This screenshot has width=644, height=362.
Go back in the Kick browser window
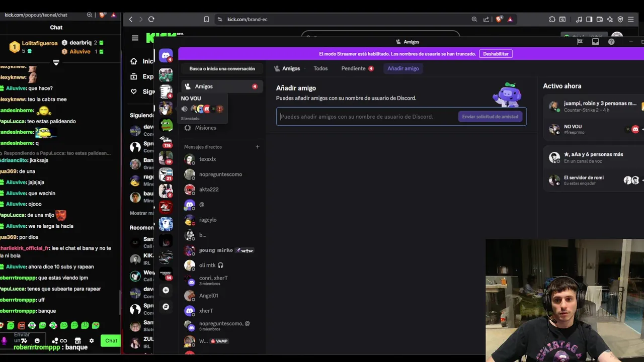[131, 19]
